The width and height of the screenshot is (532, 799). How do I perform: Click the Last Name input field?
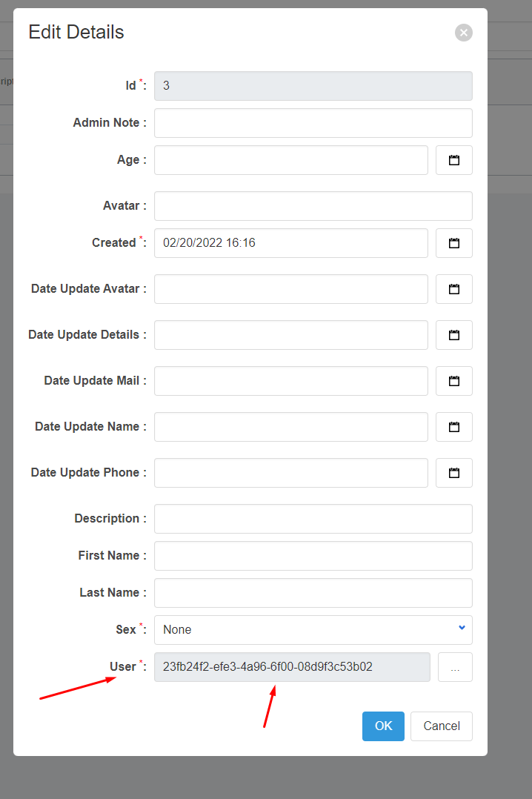click(x=311, y=592)
